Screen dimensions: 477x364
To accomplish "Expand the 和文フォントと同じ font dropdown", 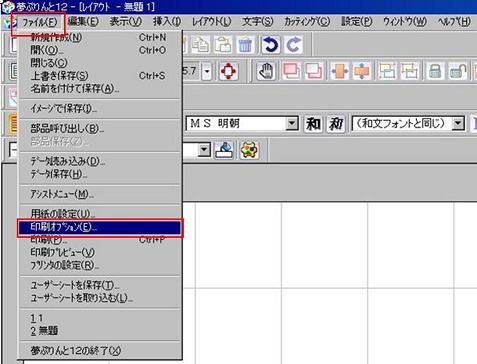I will click(458, 124).
